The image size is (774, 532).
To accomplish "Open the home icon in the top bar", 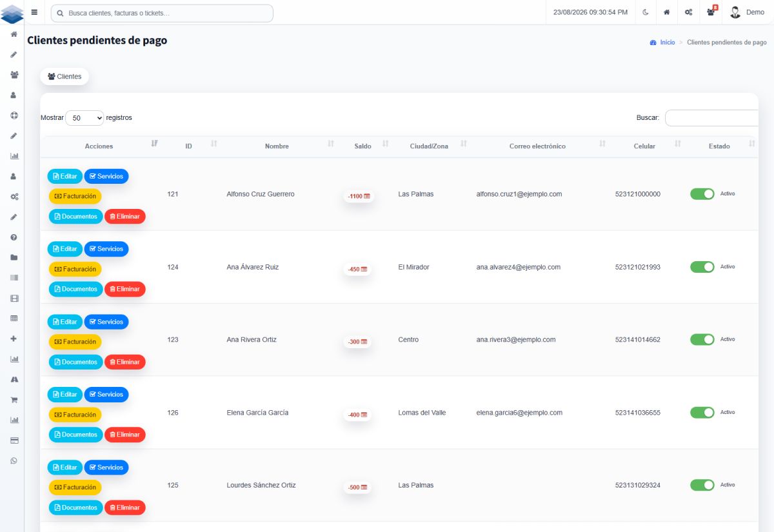I will click(666, 12).
